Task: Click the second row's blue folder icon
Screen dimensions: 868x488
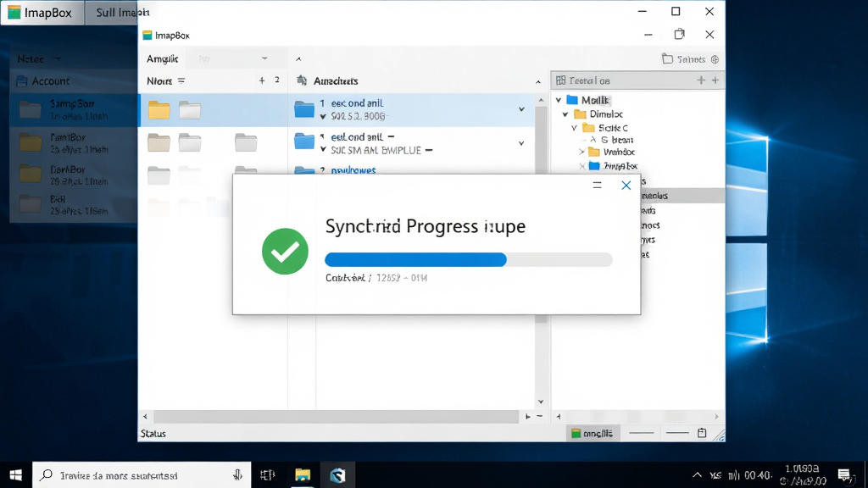Action: click(x=304, y=142)
